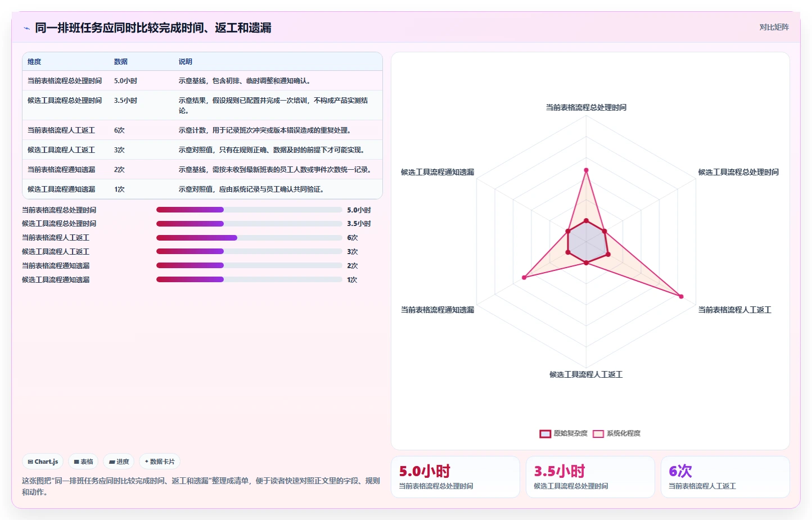This screenshot has width=812, height=520.
Task: Click table row label 当前表格流程总处理时间
Action: tap(65, 81)
